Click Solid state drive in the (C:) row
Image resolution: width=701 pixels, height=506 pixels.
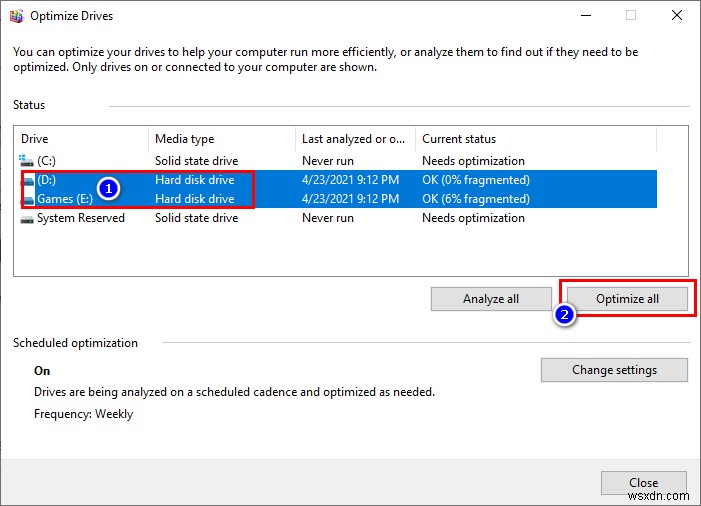(x=196, y=161)
